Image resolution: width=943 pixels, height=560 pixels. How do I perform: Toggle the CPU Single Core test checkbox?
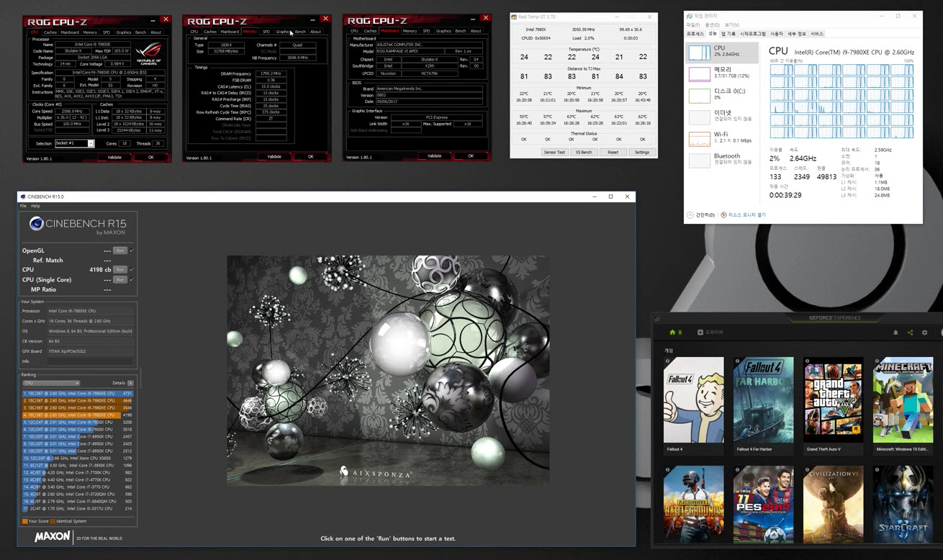132,279
